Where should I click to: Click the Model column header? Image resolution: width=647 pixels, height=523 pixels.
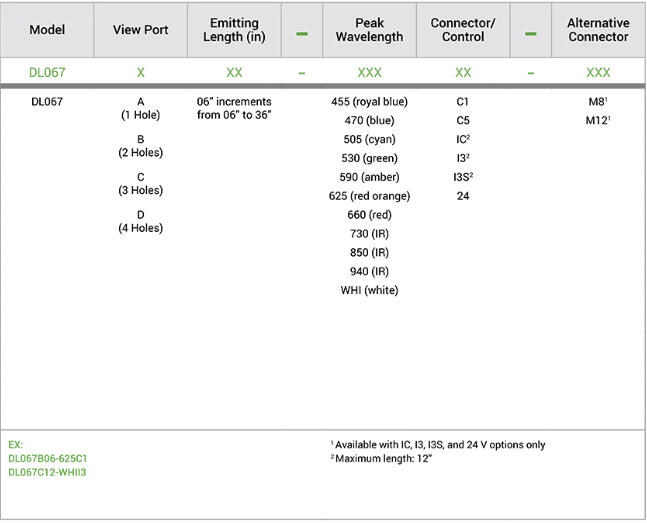[47, 30]
